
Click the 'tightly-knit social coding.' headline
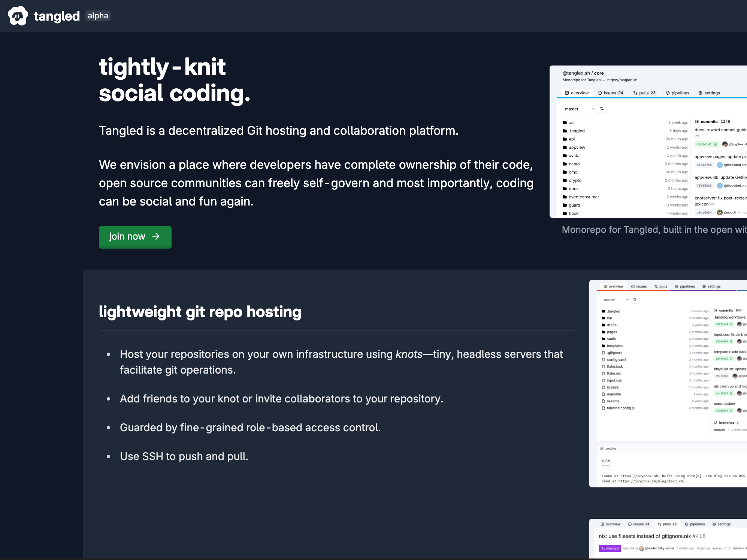click(175, 80)
